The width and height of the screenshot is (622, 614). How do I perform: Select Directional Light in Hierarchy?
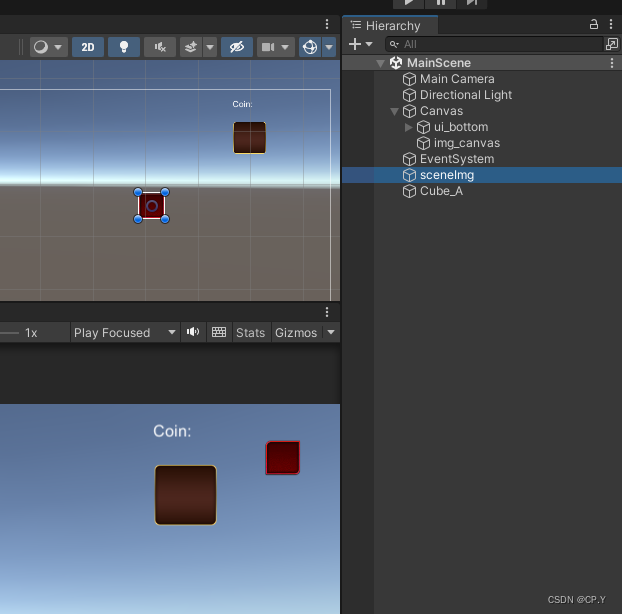[466, 95]
